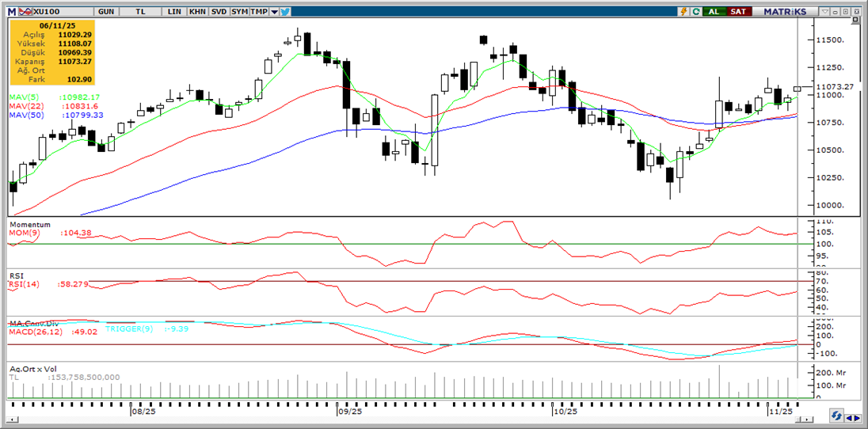Open the TMP template menu
The height and width of the screenshot is (429, 868).
(x=259, y=12)
